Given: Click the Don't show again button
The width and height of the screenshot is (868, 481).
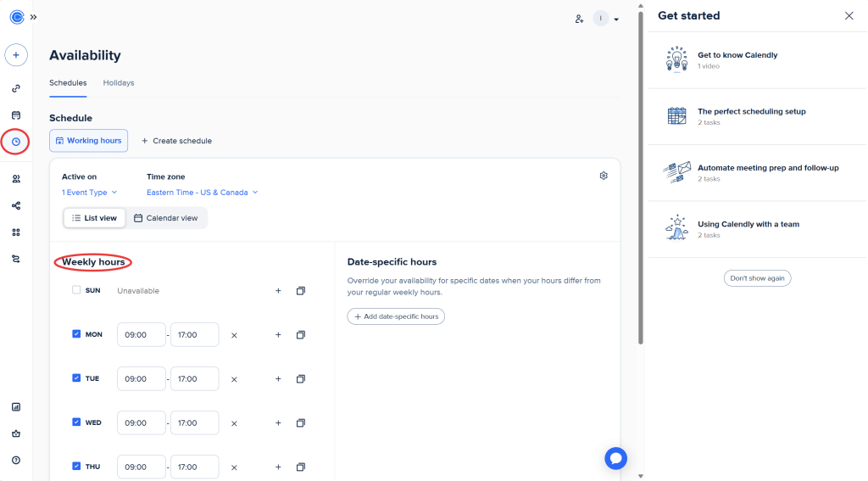Looking at the screenshot, I should tap(757, 278).
